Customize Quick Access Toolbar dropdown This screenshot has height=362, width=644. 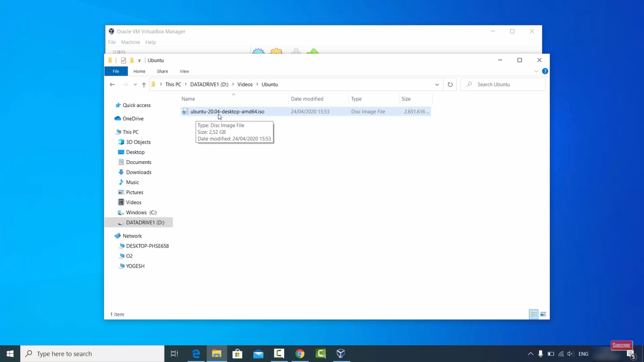pyautogui.click(x=140, y=61)
